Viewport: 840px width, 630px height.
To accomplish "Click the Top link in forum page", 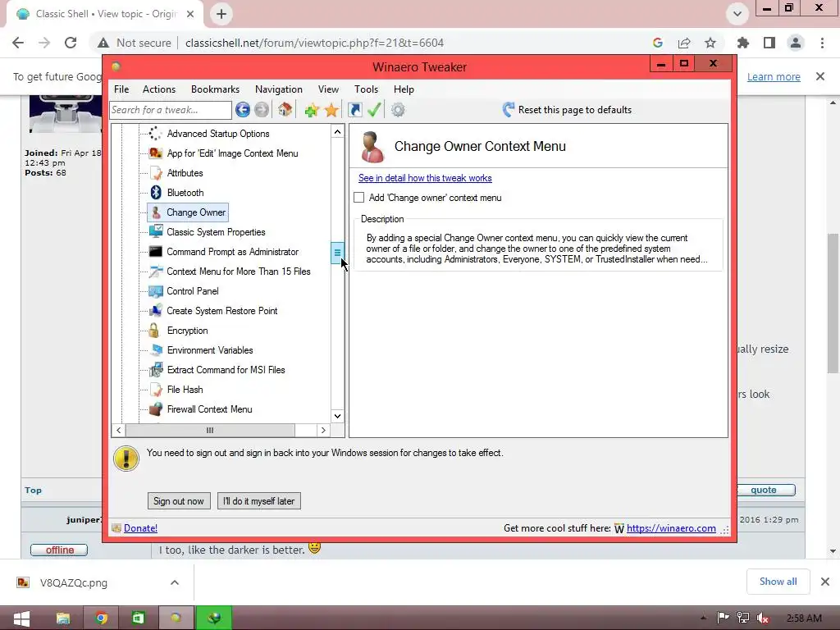I will [33, 491].
